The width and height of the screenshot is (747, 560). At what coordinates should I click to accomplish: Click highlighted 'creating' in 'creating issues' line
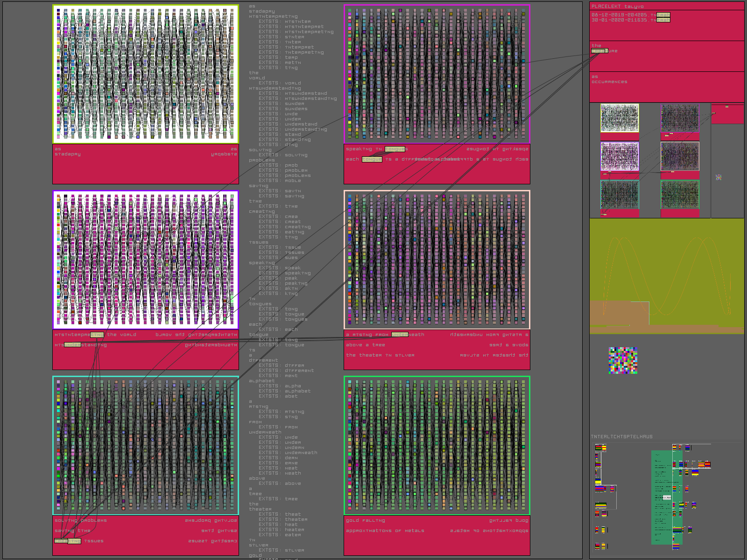tap(68, 541)
